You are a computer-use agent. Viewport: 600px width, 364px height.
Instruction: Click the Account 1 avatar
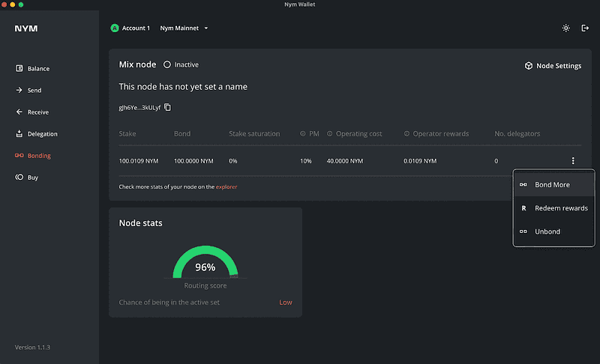115,28
